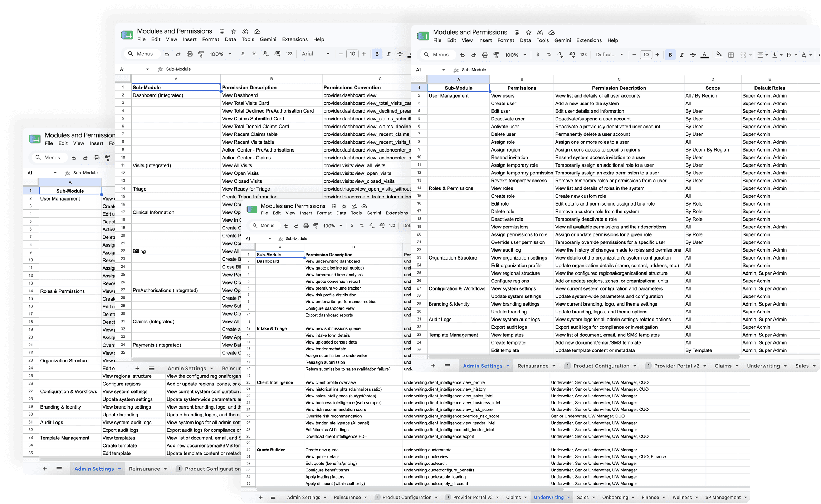Toggle Strikethrough in the Scope-column window

tap(693, 55)
